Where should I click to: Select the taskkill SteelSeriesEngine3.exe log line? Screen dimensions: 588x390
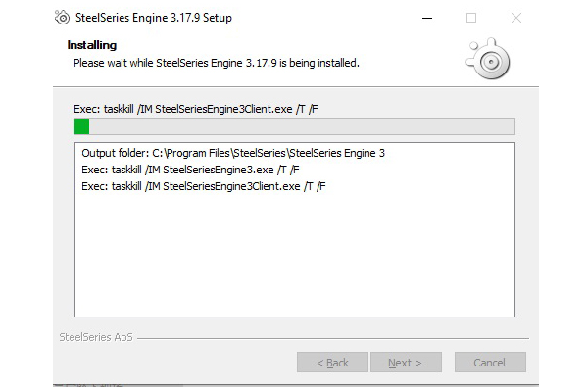pyautogui.click(x=190, y=170)
